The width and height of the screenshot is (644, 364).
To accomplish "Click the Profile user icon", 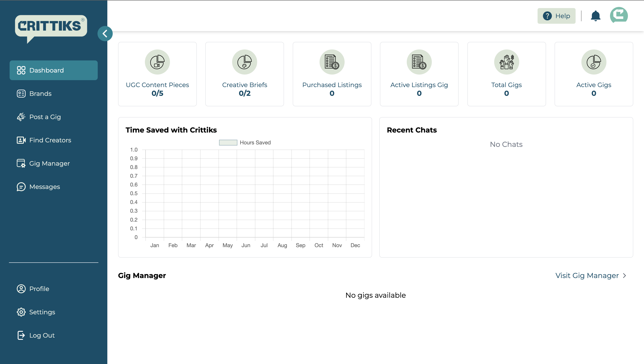I will point(21,289).
